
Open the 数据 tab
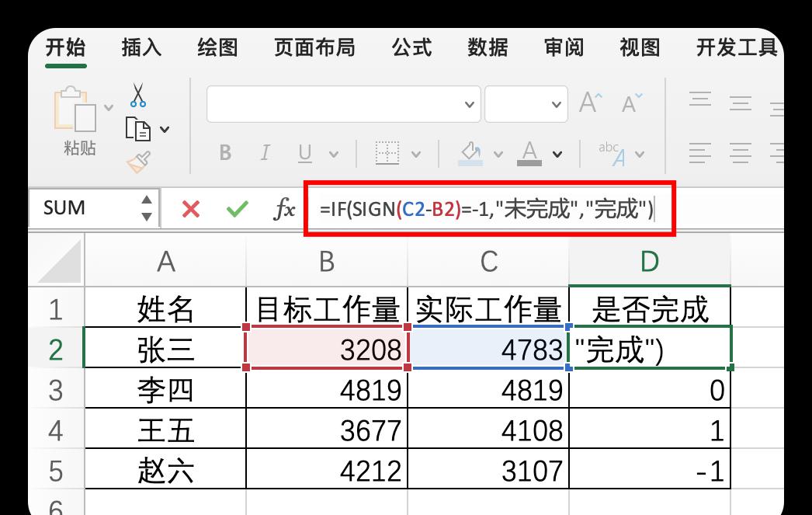point(488,47)
